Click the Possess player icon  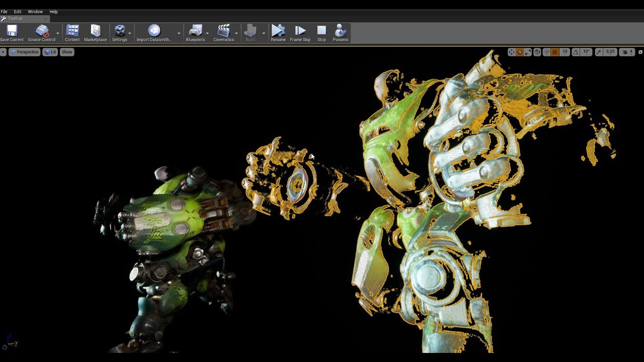point(340,31)
